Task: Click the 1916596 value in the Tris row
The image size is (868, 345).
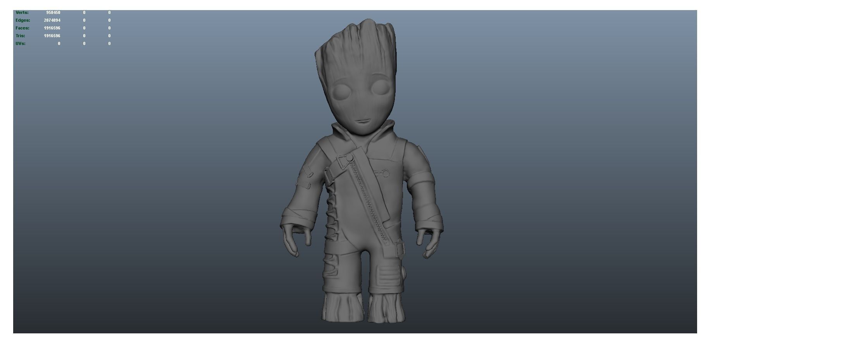Action: tap(52, 36)
